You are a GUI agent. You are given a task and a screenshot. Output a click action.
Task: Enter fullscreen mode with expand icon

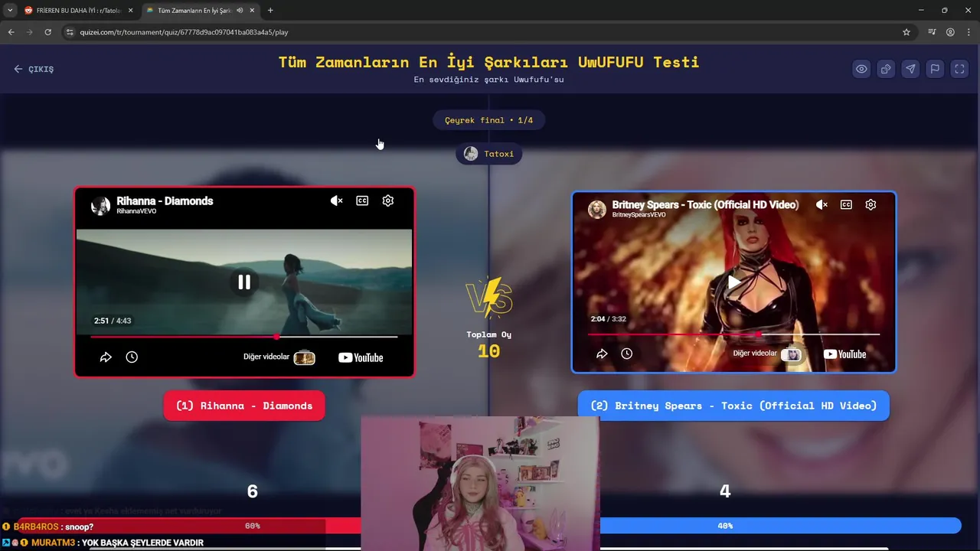[959, 69]
